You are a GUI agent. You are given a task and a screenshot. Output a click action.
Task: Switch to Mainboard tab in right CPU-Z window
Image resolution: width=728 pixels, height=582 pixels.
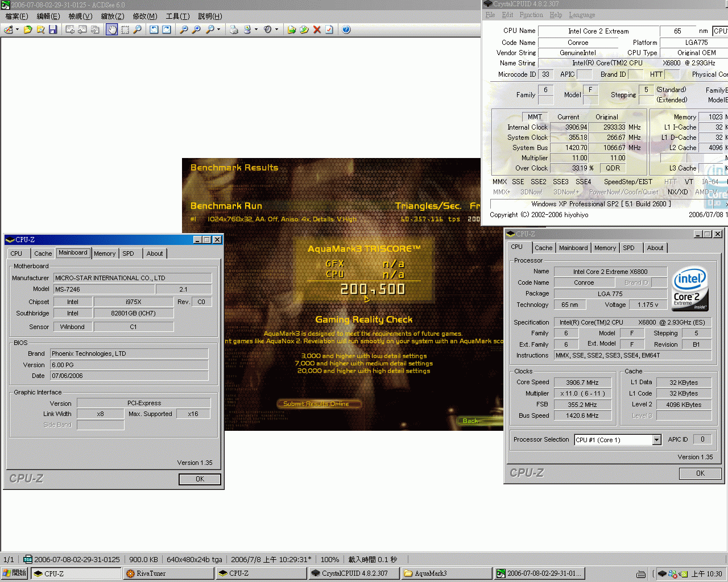coord(573,248)
